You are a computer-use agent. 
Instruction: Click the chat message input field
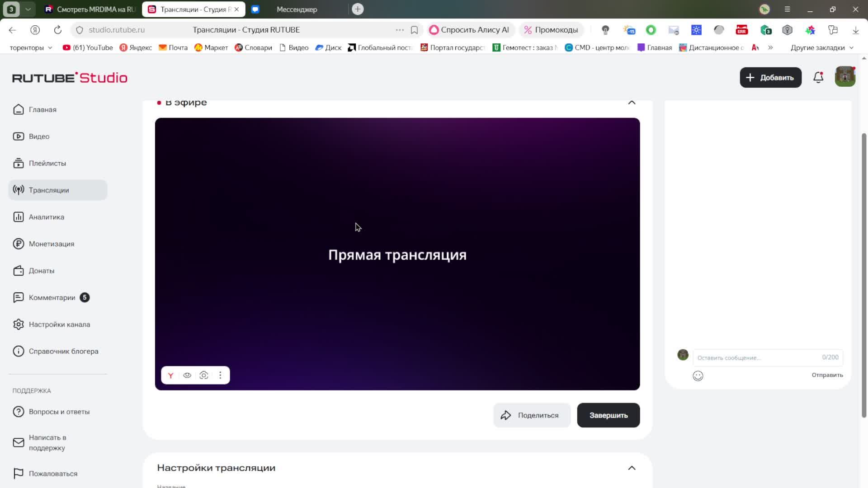click(x=757, y=357)
